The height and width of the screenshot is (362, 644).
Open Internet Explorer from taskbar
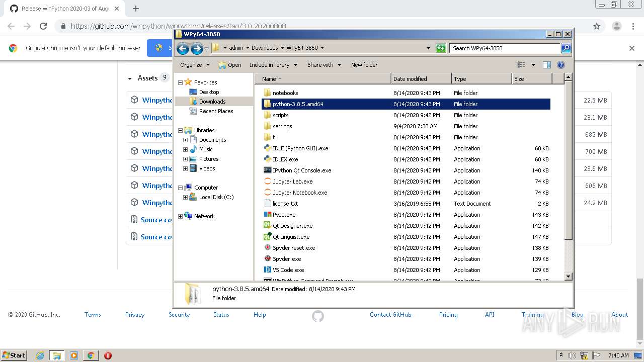click(x=40, y=355)
